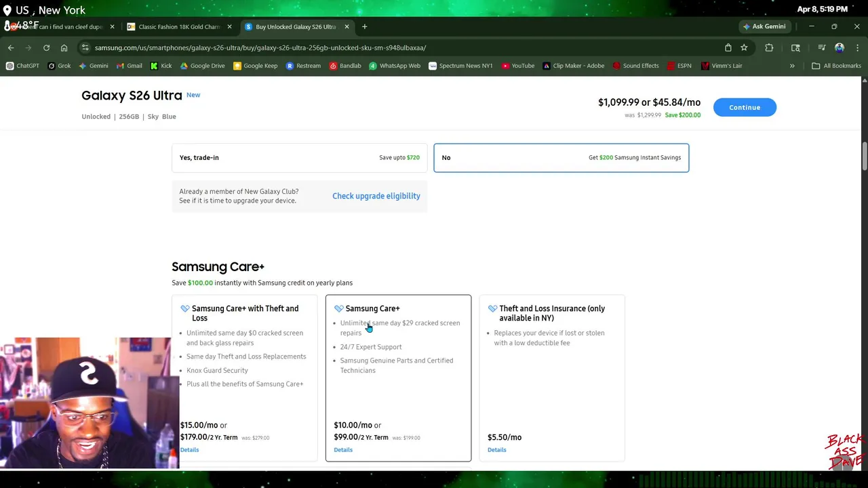The height and width of the screenshot is (488, 868).
Task: Open Restream bookmark
Action: 303,66
